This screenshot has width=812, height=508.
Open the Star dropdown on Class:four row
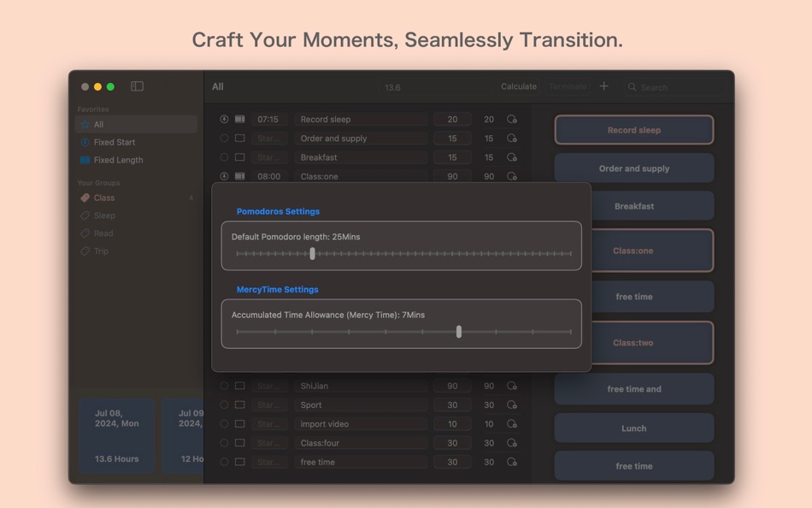click(269, 442)
